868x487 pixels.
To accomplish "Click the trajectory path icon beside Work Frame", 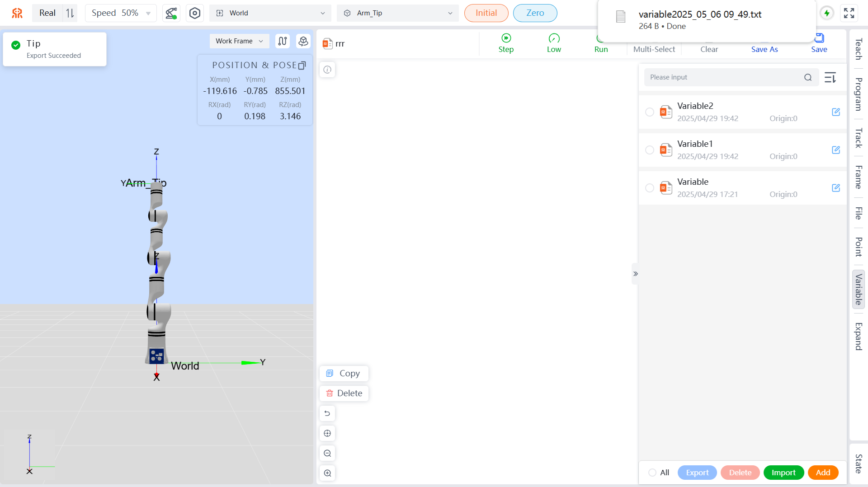I will point(283,41).
